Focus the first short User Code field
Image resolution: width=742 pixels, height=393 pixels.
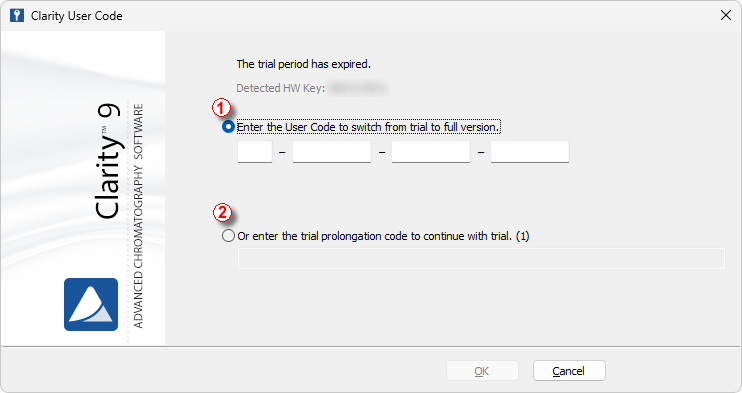tap(255, 152)
